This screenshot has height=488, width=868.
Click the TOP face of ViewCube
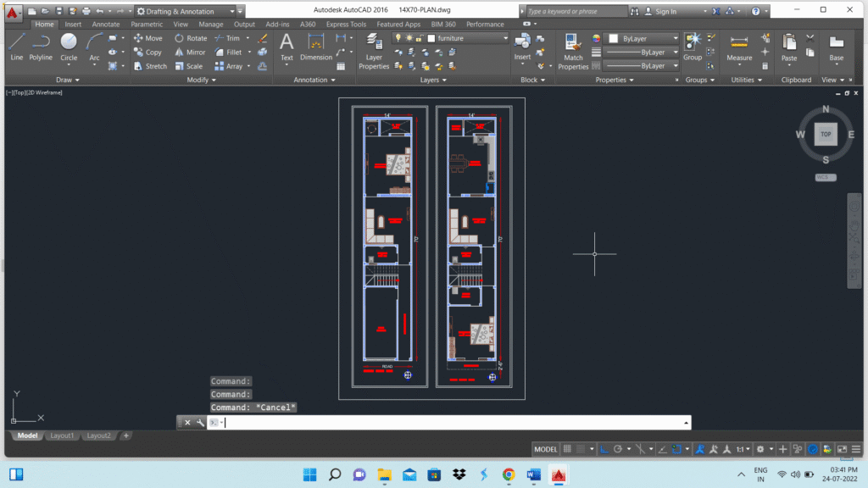pos(826,134)
